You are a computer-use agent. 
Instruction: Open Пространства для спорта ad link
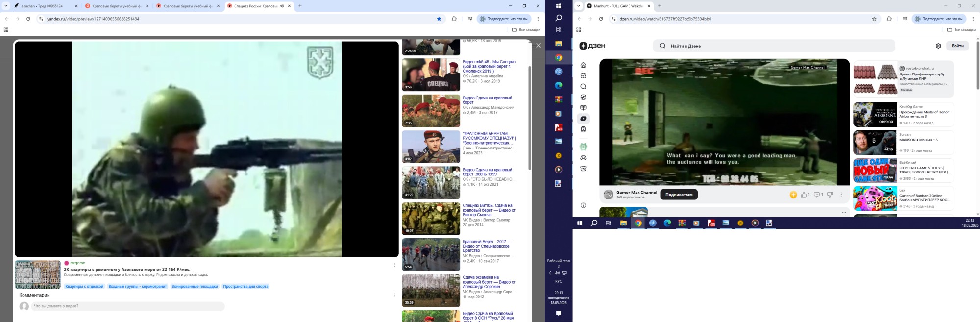[245, 286]
